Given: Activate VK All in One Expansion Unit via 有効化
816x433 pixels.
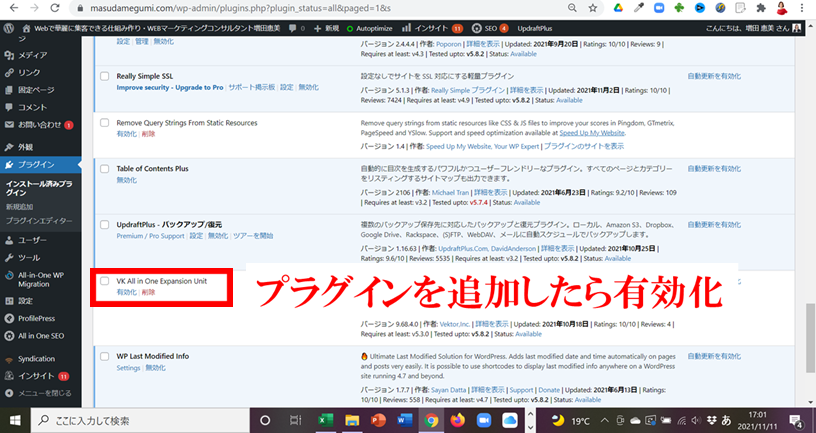Looking at the screenshot, I should pos(126,292).
